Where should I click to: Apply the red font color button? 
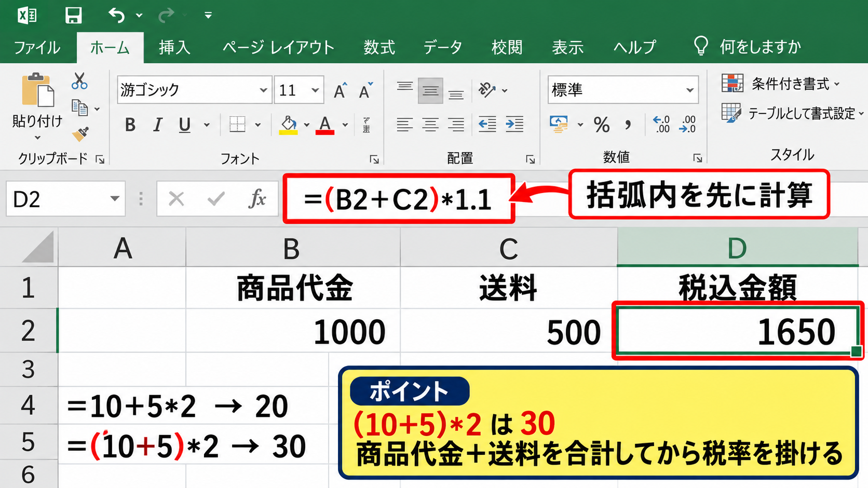[325, 125]
